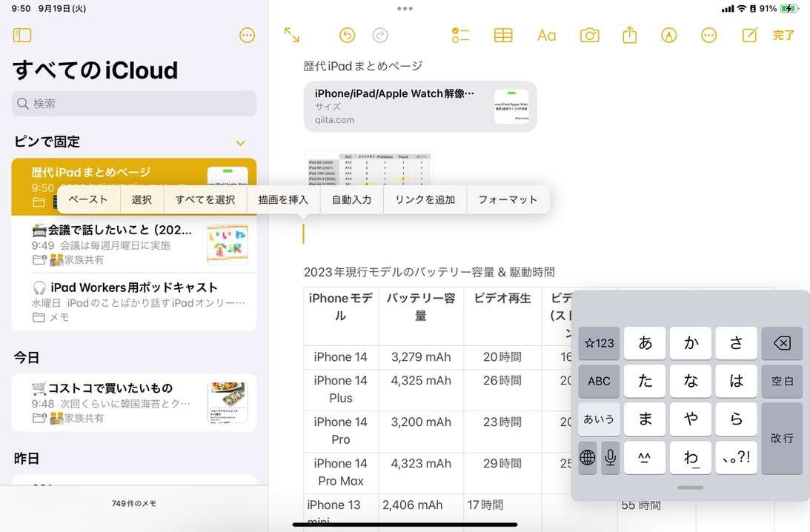Tap 完了 to finish editing
Image resolution: width=810 pixels, height=532 pixels.
click(x=783, y=35)
